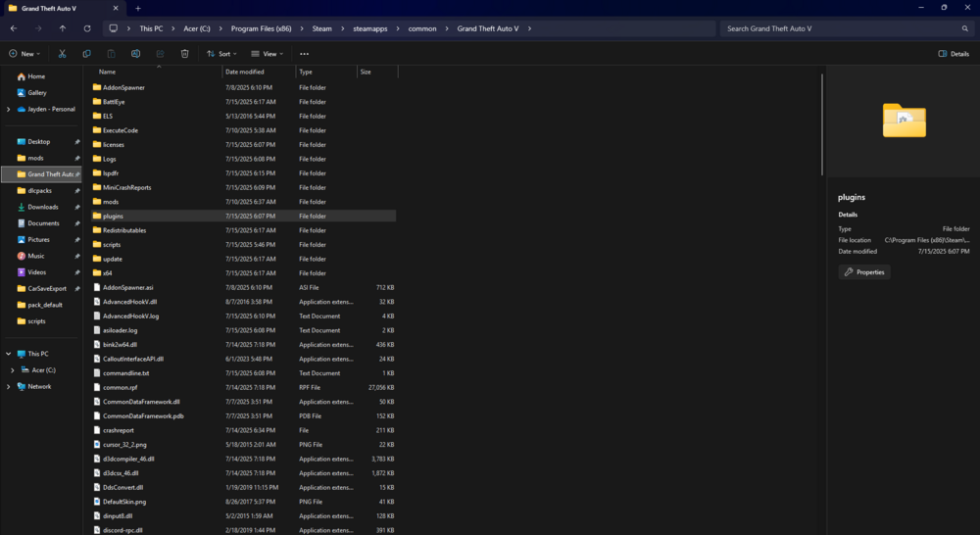
Task: Click the Cut scissors icon
Action: (62, 54)
